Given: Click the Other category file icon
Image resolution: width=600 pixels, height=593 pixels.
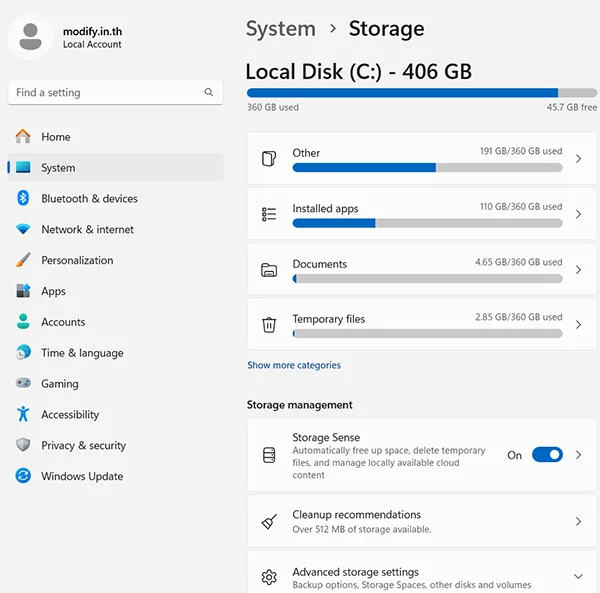Looking at the screenshot, I should (269, 158).
